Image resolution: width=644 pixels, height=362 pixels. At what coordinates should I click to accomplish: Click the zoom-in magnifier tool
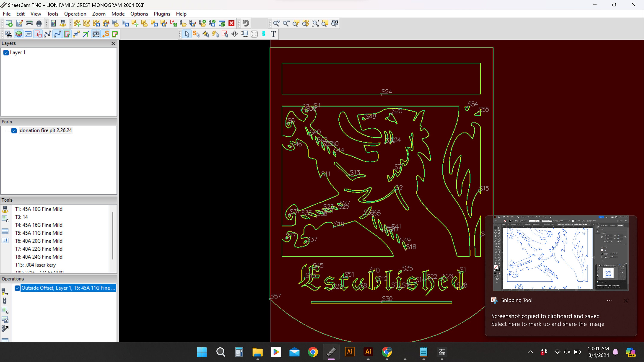coord(276,23)
